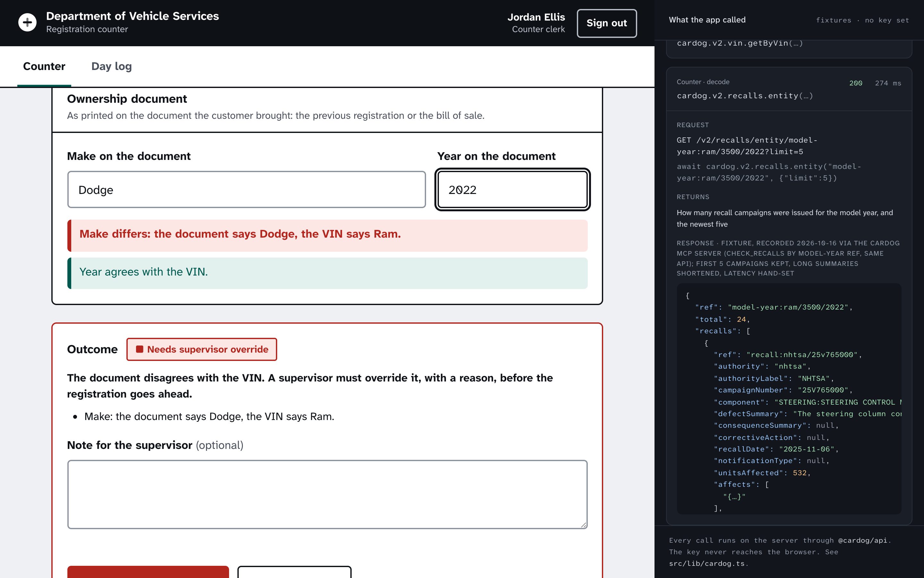924x578 pixels.
Task: Click the 'What the app called' panel title
Action: (x=707, y=20)
